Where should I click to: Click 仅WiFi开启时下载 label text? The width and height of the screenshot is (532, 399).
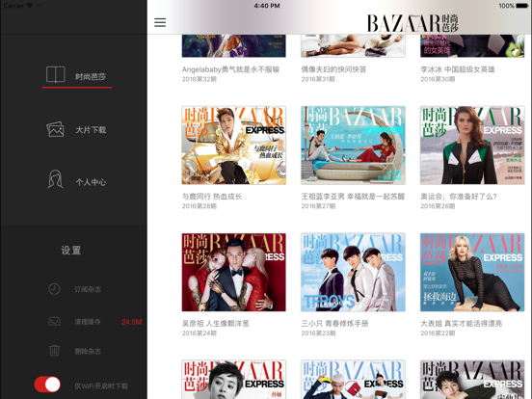(x=101, y=386)
